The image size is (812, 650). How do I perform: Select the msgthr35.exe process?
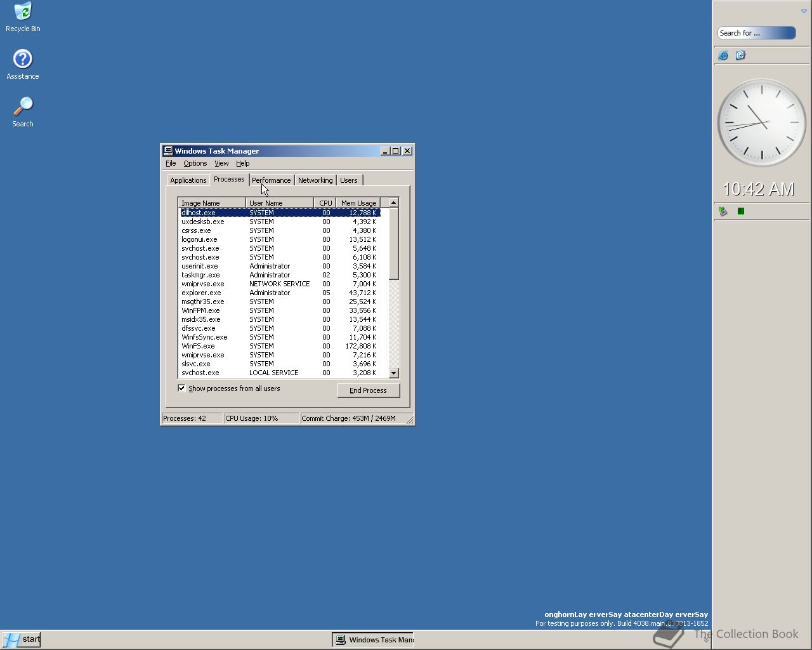tap(279, 302)
